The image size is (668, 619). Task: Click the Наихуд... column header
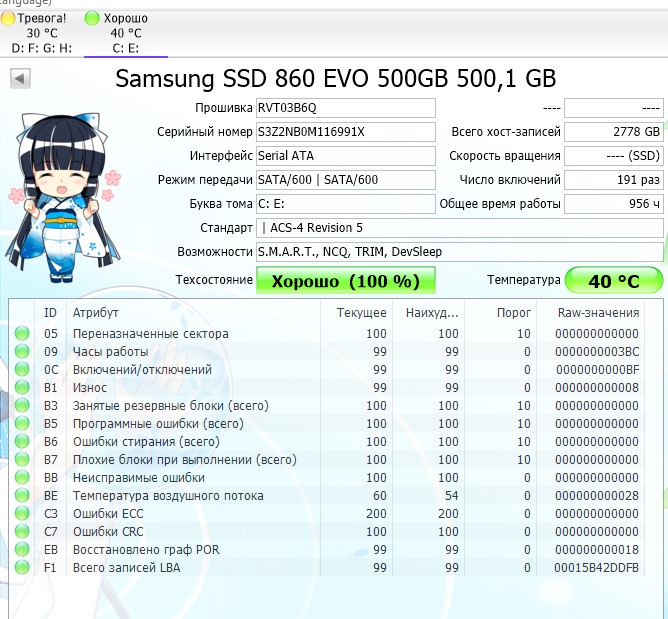coord(428,313)
